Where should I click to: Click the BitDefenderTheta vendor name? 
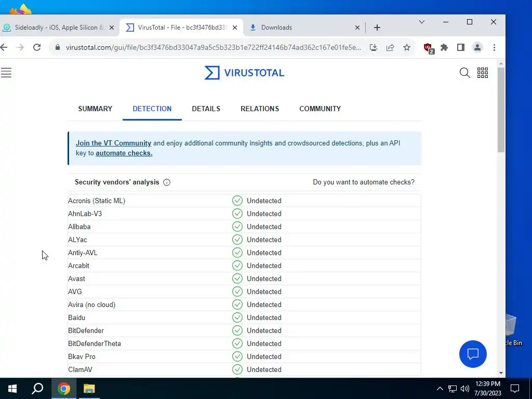coord(95,344)
